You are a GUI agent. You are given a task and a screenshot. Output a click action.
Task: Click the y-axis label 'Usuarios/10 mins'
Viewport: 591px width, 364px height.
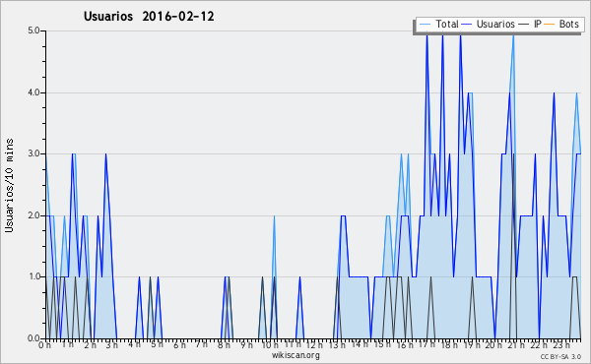[9, 185]
